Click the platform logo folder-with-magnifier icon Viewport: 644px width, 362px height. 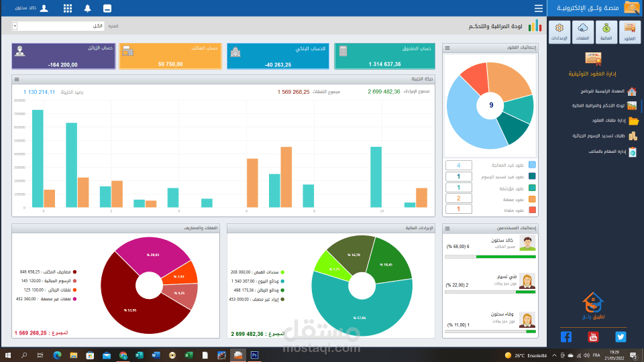(632, 8)
